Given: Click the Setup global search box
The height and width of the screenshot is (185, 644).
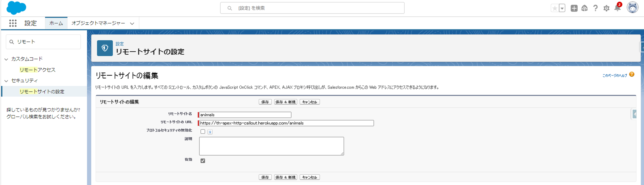Looking at the screenshot, I should (312, 8).
